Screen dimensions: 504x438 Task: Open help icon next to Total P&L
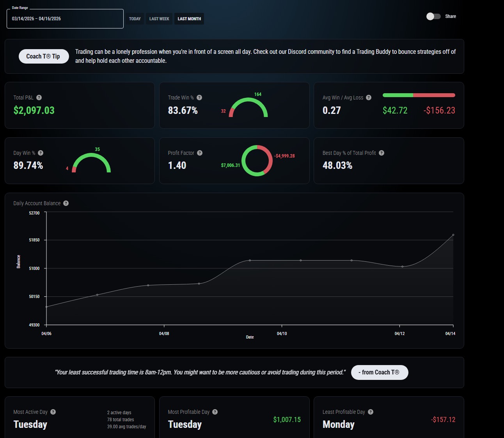point(39,98)
